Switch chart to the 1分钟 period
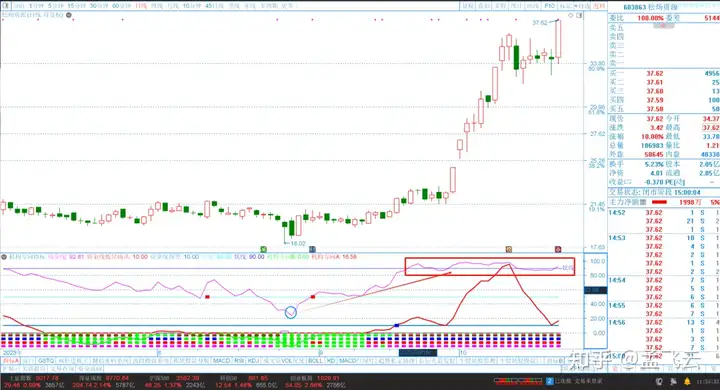 point(36,6)
